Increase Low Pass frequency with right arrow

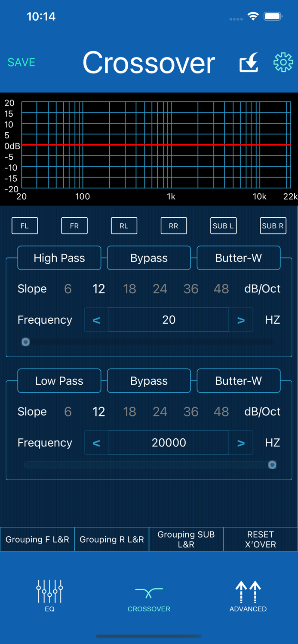click(241, 443)
